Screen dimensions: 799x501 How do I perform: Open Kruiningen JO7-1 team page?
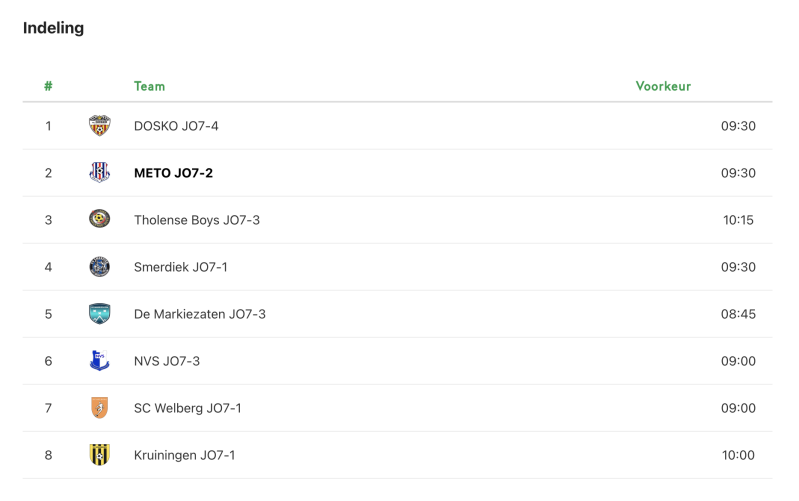point(184,455)
